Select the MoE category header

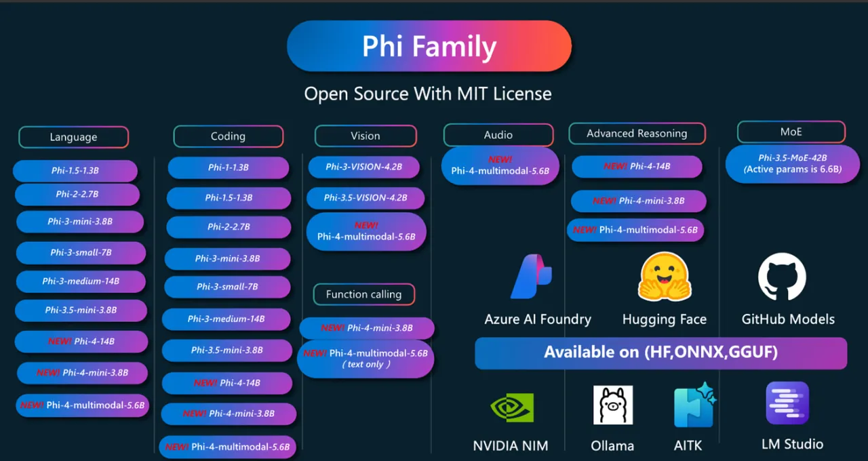[791, 132]
